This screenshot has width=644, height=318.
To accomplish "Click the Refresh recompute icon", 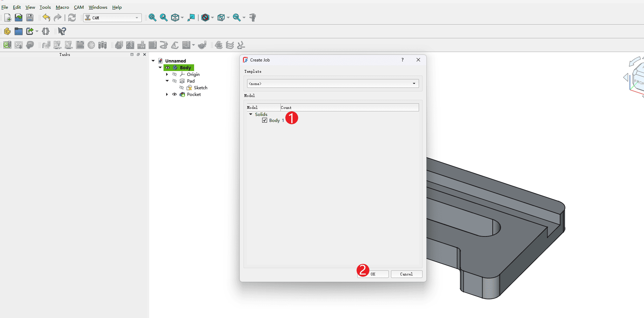I will (x=72, y=18).
